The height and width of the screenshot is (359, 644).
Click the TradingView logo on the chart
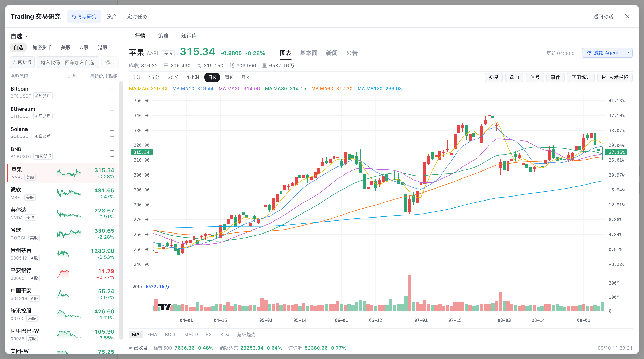point(165,306)
